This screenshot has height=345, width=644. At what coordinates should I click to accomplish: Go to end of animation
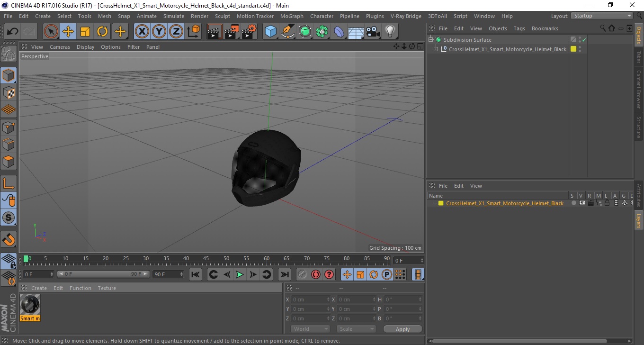pos(284,274)
